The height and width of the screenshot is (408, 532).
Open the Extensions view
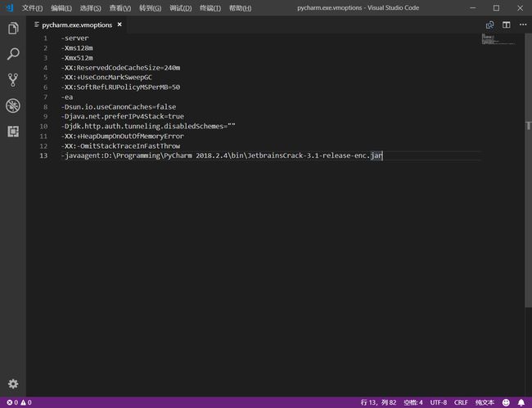[13, 132]
